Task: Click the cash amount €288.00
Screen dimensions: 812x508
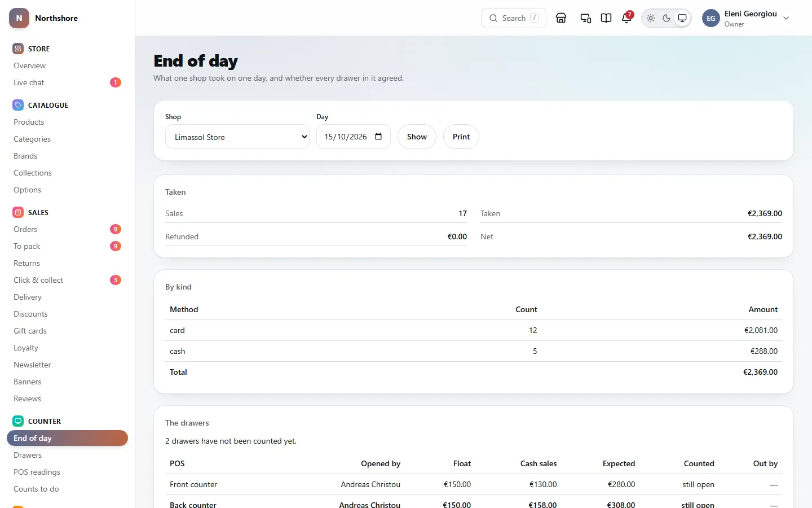Action: tap(764, 351)
